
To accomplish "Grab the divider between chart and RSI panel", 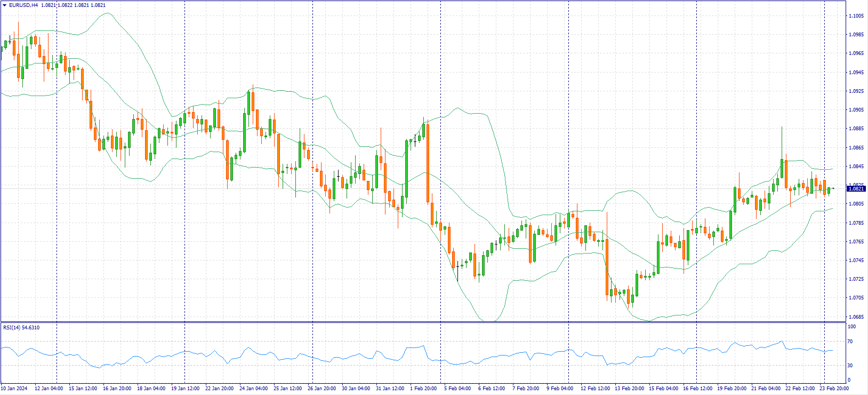I will pos(427,322).
